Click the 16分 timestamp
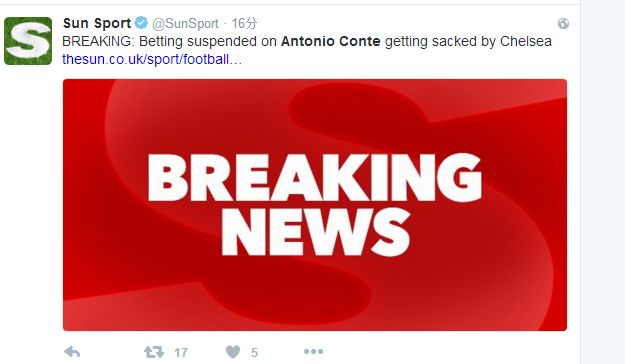Viewport: 625px width, 364px height. 244,24
